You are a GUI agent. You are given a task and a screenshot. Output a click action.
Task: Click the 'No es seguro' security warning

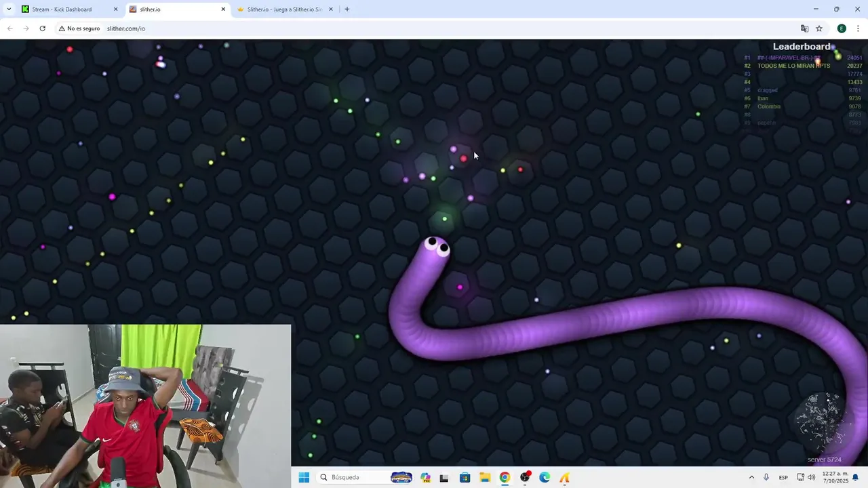coord(79,28)
